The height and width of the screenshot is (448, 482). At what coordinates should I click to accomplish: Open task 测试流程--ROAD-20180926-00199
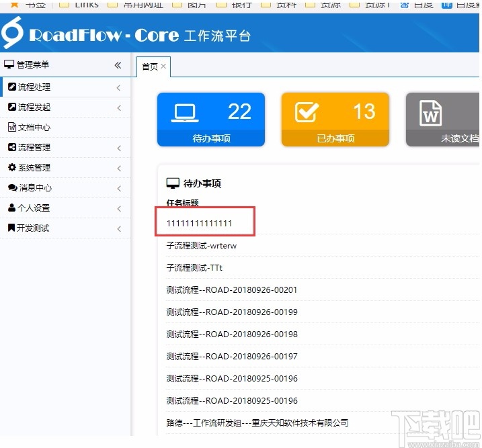(232, 312)
